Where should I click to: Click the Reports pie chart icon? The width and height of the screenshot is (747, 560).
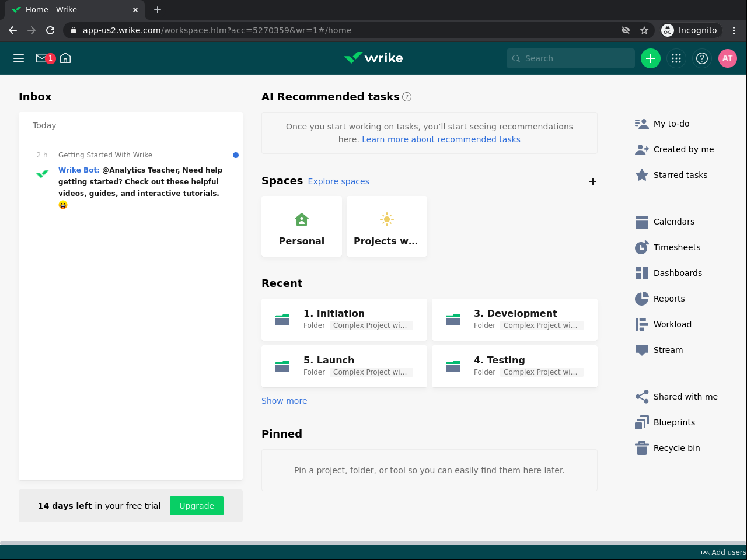(x=642, y=299)
